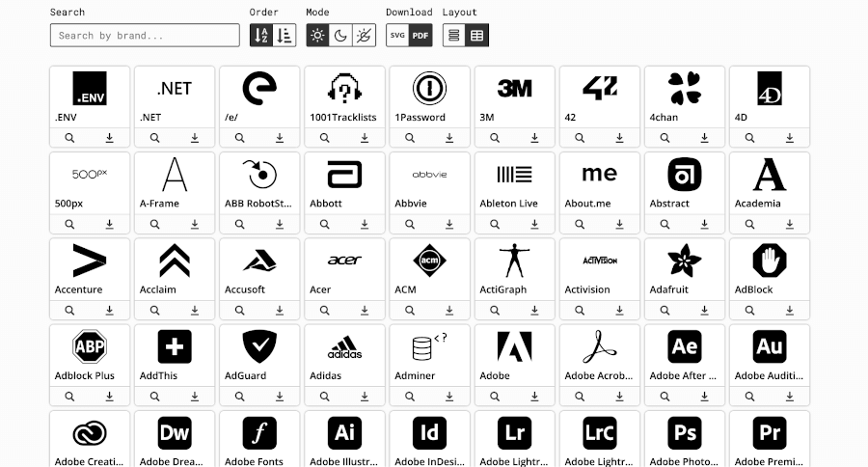Viewport: 868px width, 467px height.
Task: Click the Abstract logo icon
Action: (x=685, y=174)
